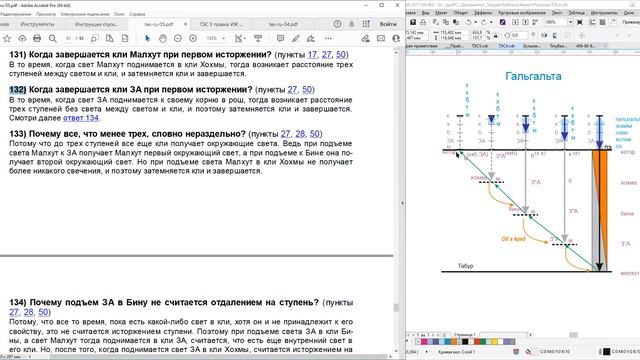Viewport: 640px width, 360px height.
Task: Expand the CorelDRAW 100% zoom level dropdown
Action: click(x=570, y=22)
